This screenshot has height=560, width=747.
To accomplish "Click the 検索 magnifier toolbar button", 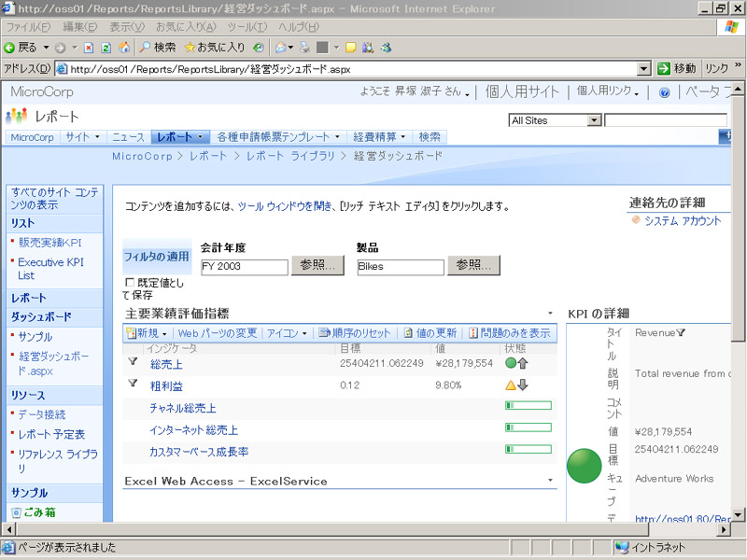I will pos(158,48).
